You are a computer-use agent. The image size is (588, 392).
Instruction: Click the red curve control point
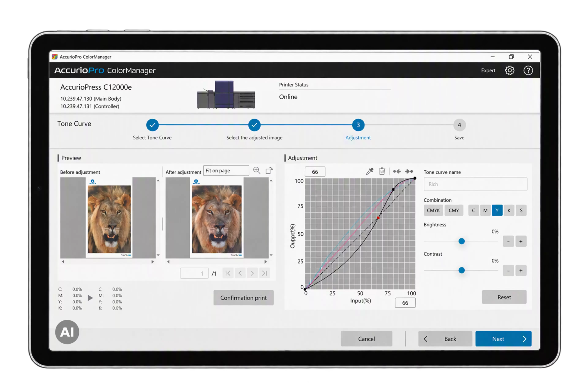click(x=378, y=218)
